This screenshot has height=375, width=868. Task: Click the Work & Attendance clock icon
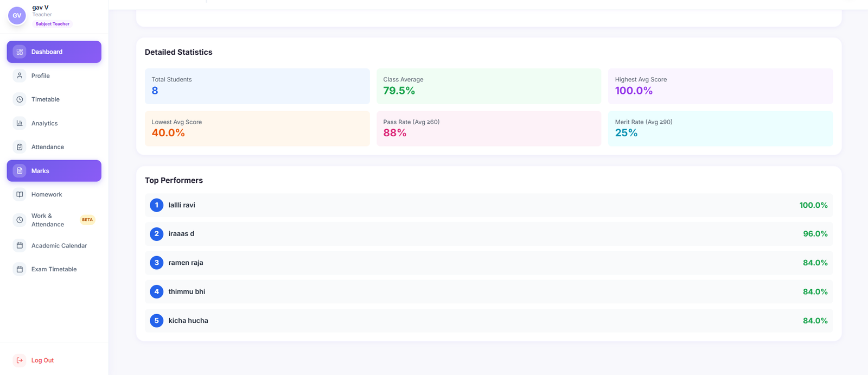[20, 220]
